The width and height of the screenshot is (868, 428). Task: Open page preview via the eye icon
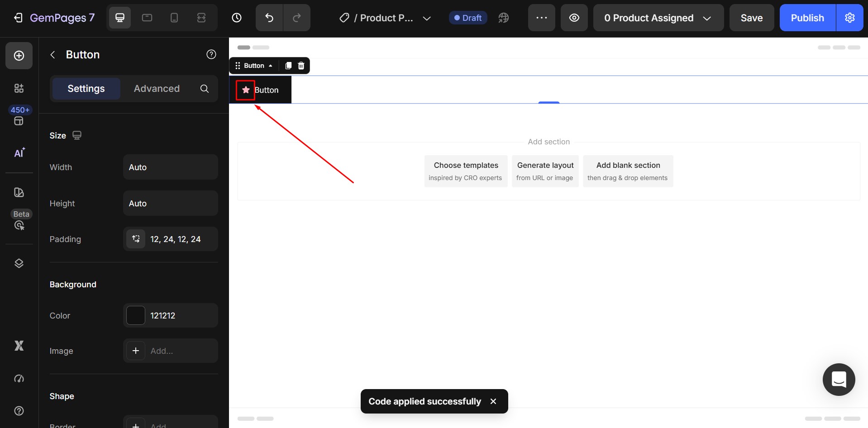click(x=574, y=18)
